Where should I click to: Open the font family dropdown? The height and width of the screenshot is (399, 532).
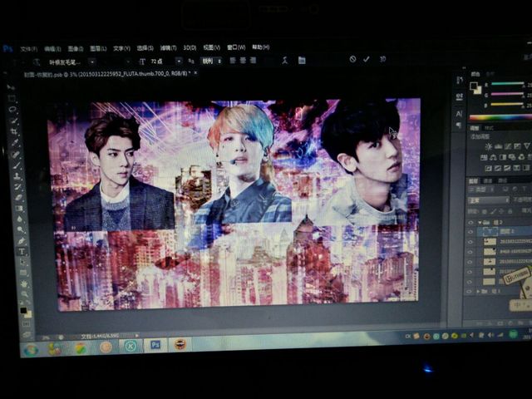click(92, 62)
